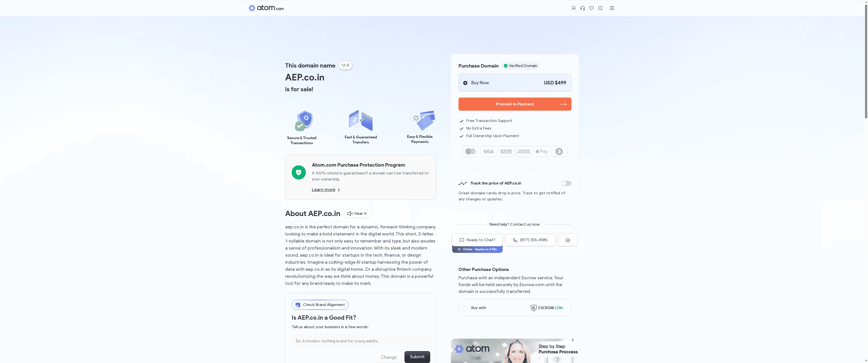Click the Wire Transfer payment icon

(506, 152)
